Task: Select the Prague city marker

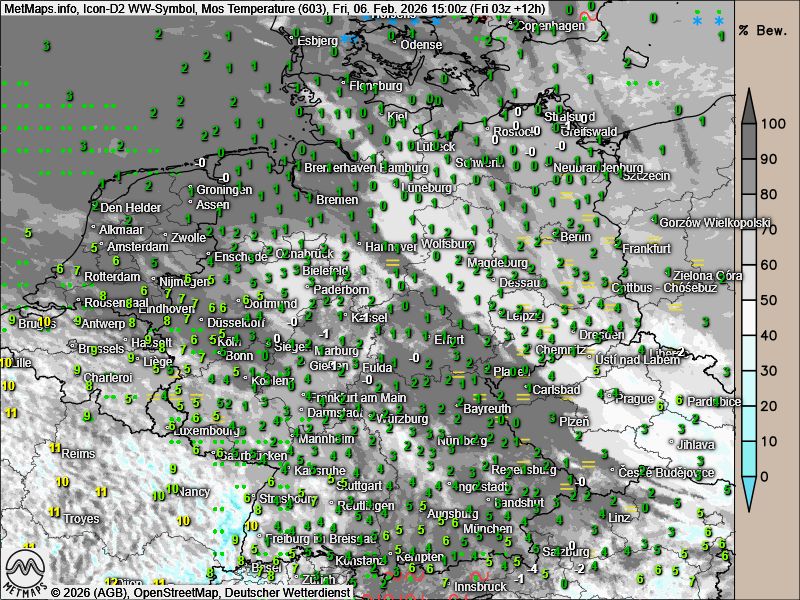Action: coord(611,398)
